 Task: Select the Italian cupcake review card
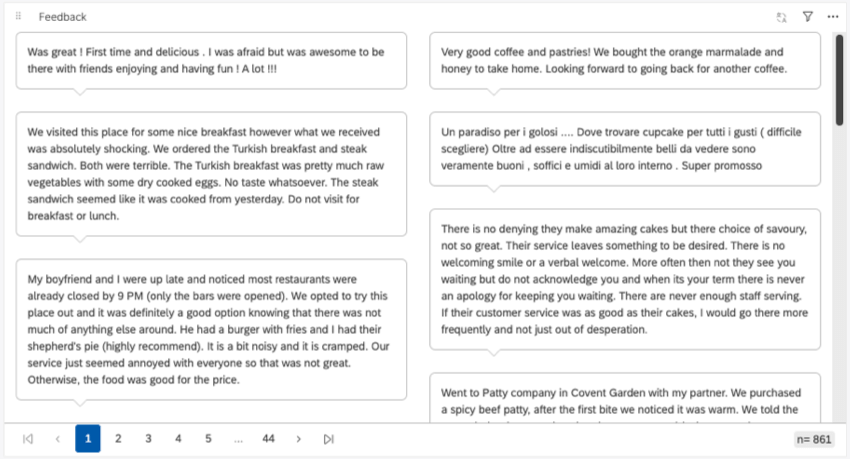click(x=625, y=149)
